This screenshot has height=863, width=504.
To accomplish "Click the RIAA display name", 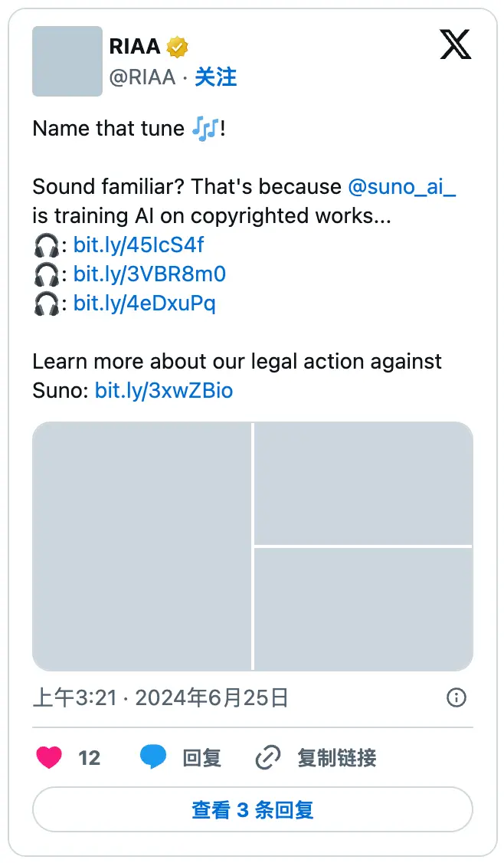I will coord(135,47).
